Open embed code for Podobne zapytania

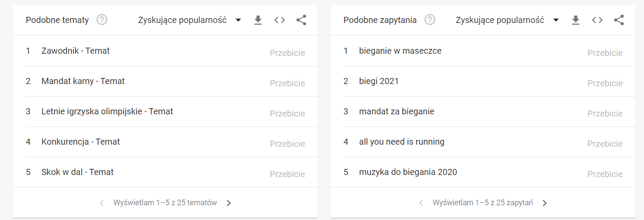click(x=597, y=20)
